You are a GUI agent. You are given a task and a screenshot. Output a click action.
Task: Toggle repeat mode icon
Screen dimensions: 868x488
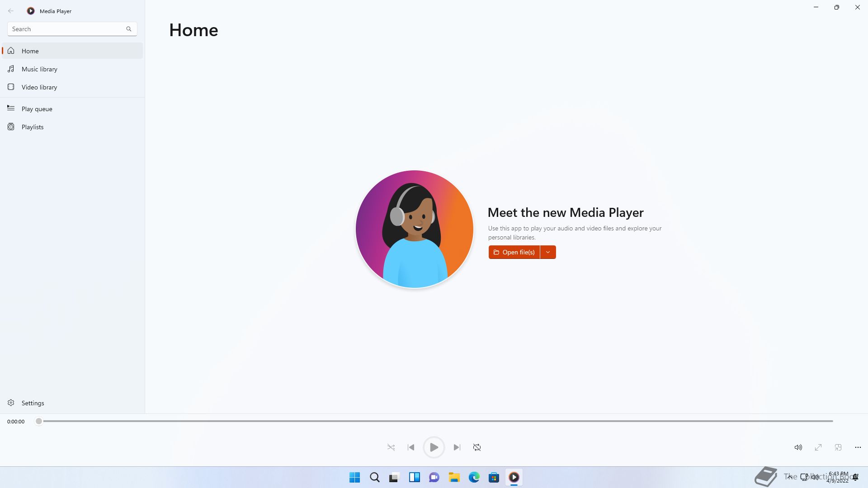pyautogui.click(x=477, y=447)
